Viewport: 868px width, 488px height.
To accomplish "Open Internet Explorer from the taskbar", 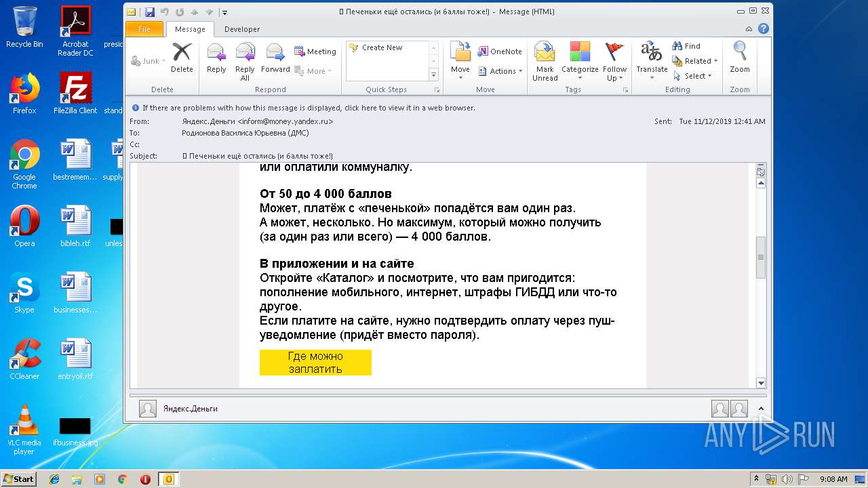I will pos(54,479).
